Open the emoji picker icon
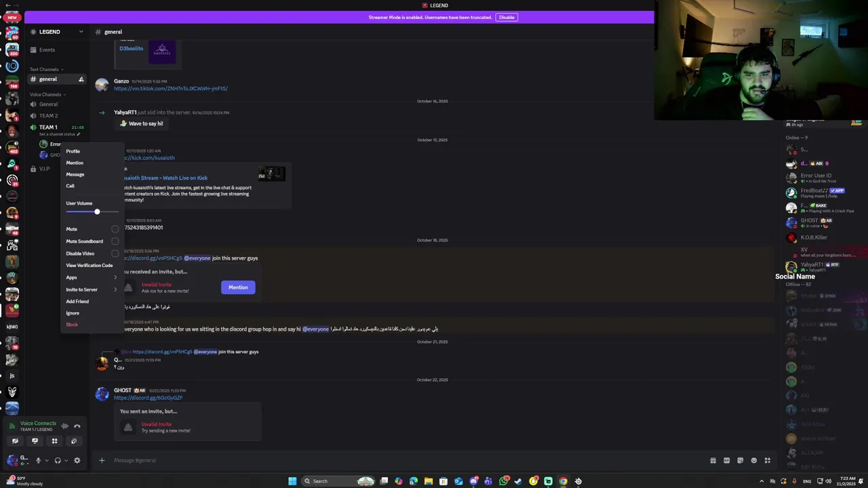The image size is (868, 488). click(x=753, y=460)
